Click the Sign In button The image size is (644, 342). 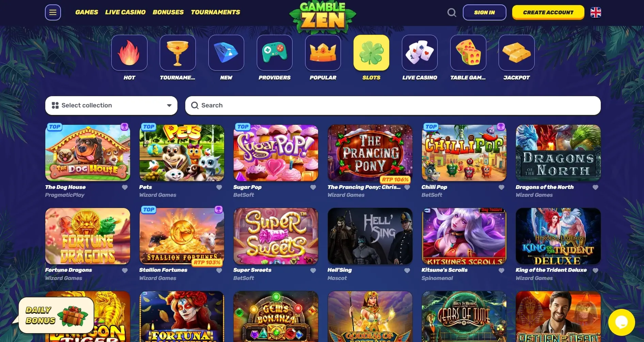484,13
